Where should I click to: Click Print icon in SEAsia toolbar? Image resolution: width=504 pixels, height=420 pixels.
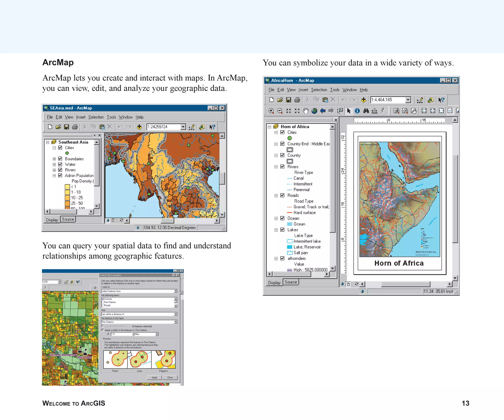coord(75,127)
